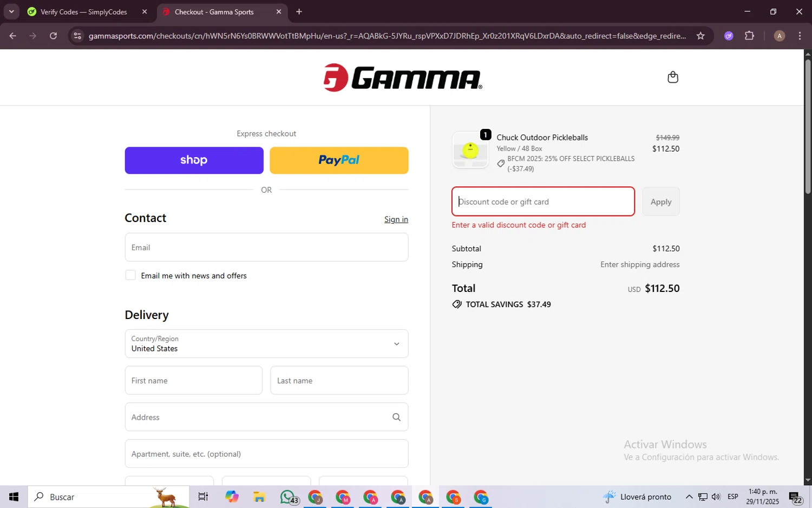Click the volume speaker tray icon
Screen dimensions: 812x508
[716, 497]
